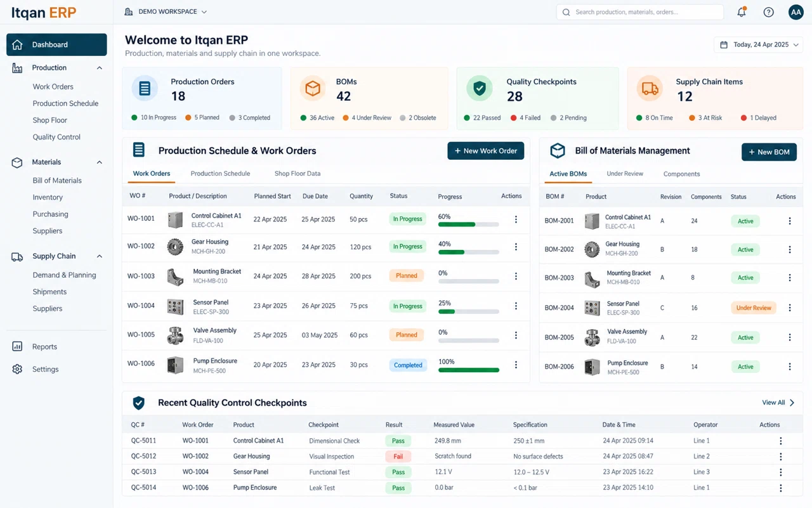
Task: Click the WO-1001 60% progress bar
Action: click(468, 225)
